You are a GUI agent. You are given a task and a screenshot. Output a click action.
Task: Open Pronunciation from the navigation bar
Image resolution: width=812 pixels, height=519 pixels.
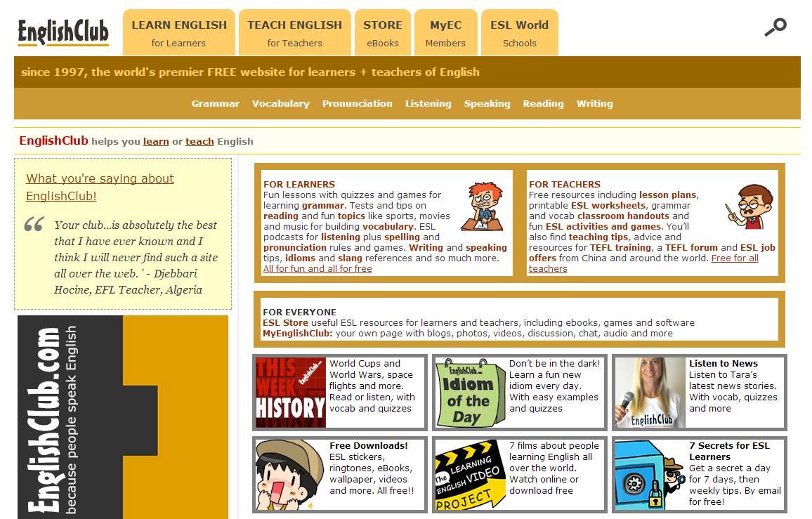point(357,103)
